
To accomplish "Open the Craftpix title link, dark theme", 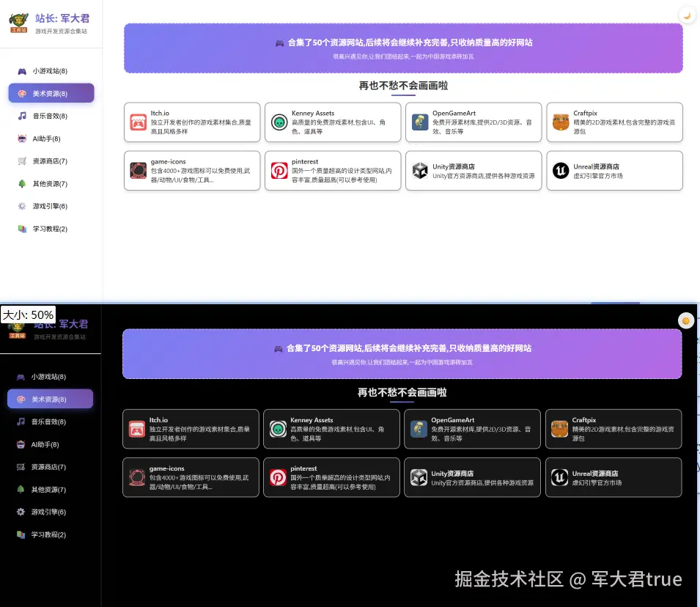I will point(584,420).
